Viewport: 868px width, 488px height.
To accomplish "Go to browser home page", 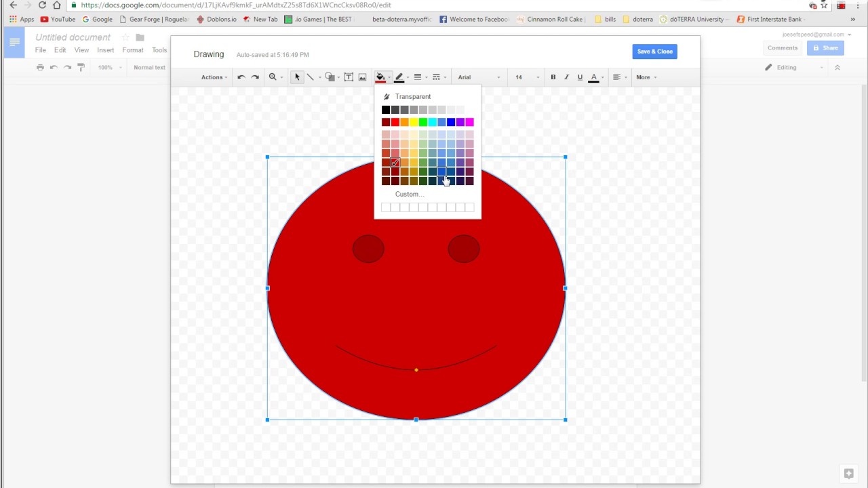I will coord(57,5).
